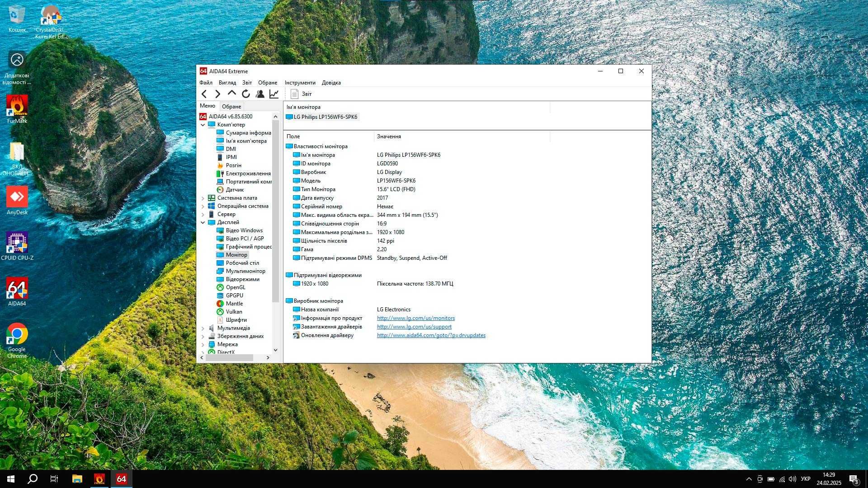This screenshot has width=868, height=488.
Task: Open the Шрифти fonts item
Action: pos(232,320)
